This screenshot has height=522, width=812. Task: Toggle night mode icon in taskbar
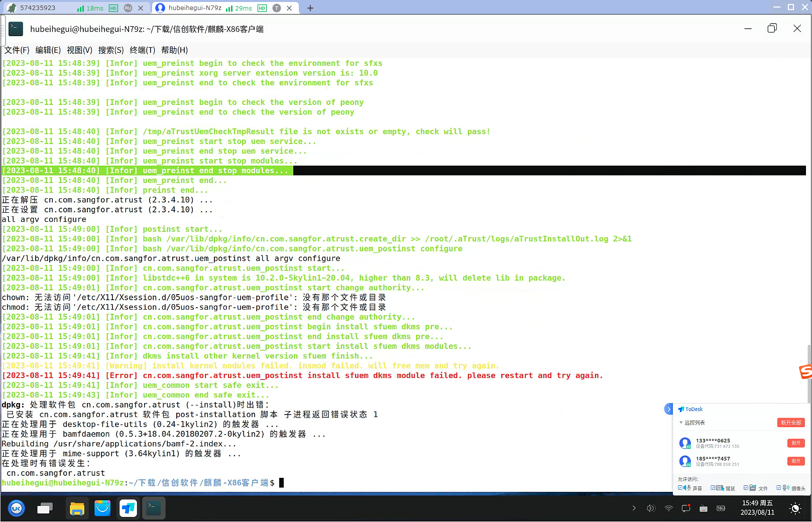point(795,508)
